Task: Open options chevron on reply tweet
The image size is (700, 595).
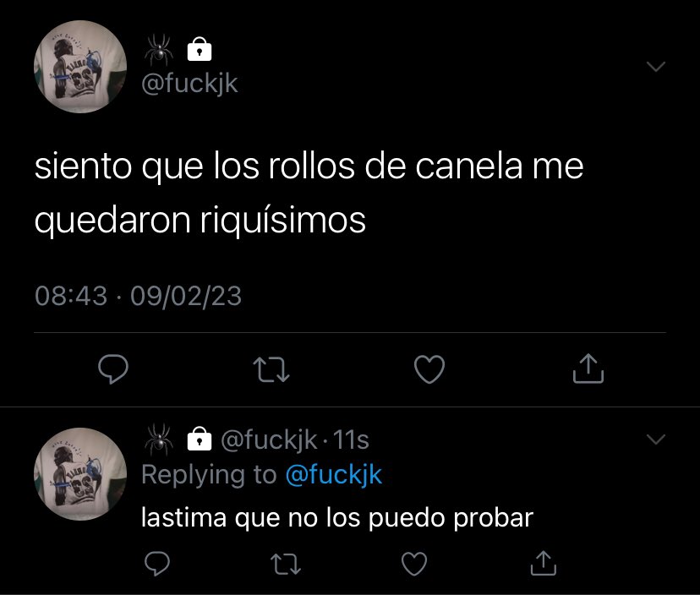Action: click(x=656, y=439)
